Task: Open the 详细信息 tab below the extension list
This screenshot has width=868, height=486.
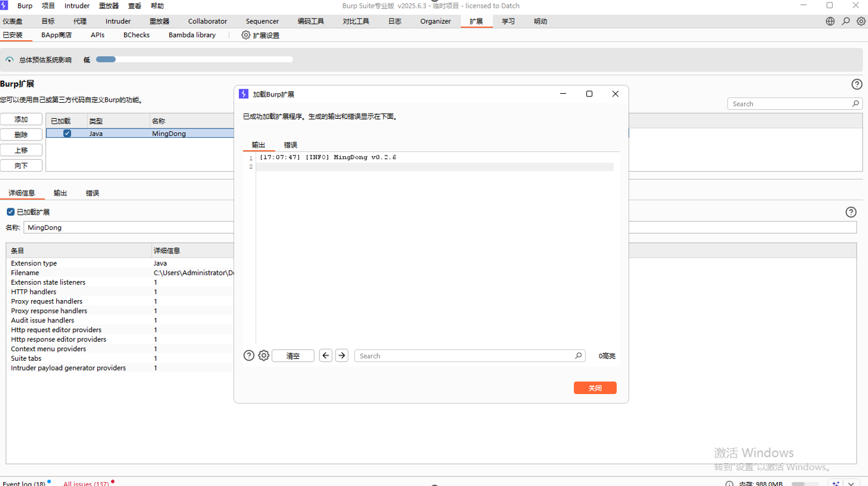Action: coord(22,193)
